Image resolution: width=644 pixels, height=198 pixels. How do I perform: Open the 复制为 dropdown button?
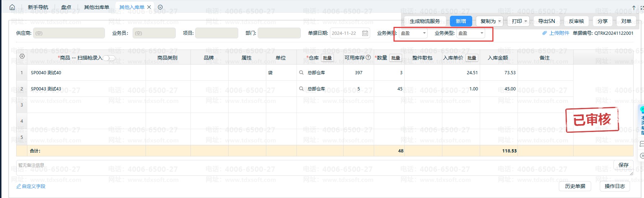[x=490, y=21]
